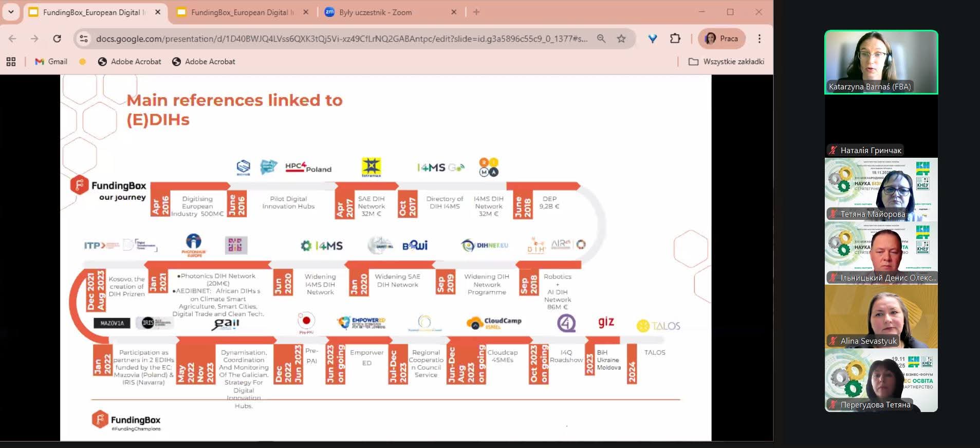Open the Wszystkie zakładki bookmarks folder
The width and height of the screenshot is (980, 448).
726,62
